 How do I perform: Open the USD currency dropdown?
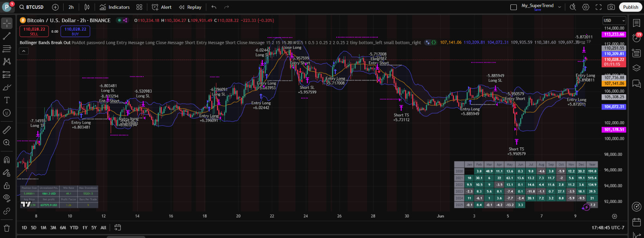[614, 21]
